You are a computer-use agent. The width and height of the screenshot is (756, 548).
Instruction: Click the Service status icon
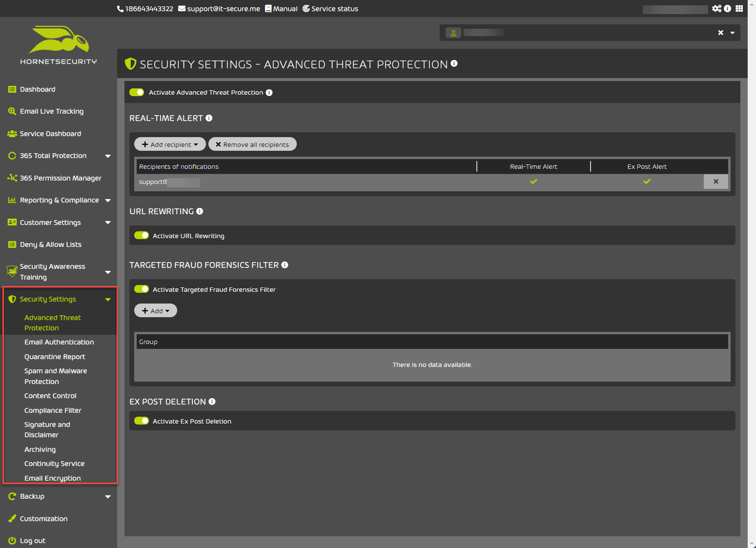[x=306, y=9]
